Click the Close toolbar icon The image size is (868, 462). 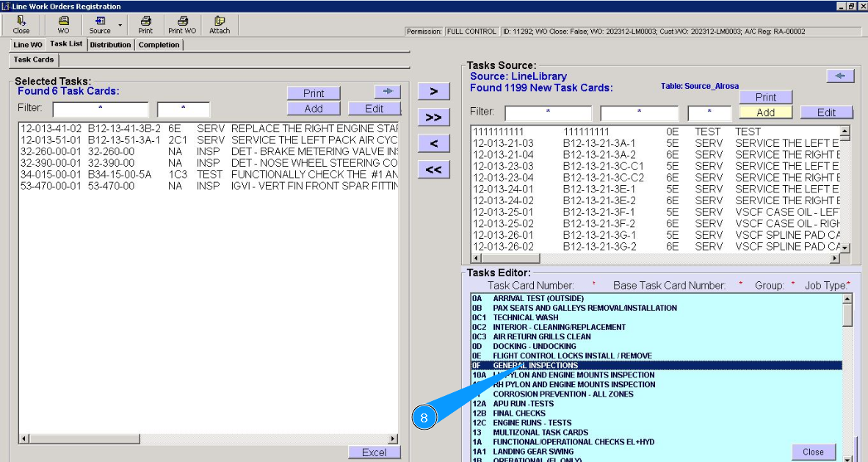pos(21,25)
